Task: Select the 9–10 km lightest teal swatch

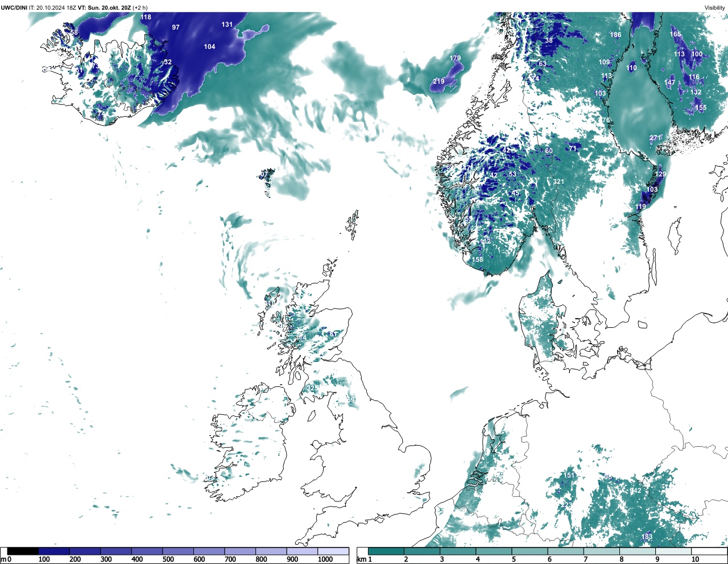Action: coord(673,551)
